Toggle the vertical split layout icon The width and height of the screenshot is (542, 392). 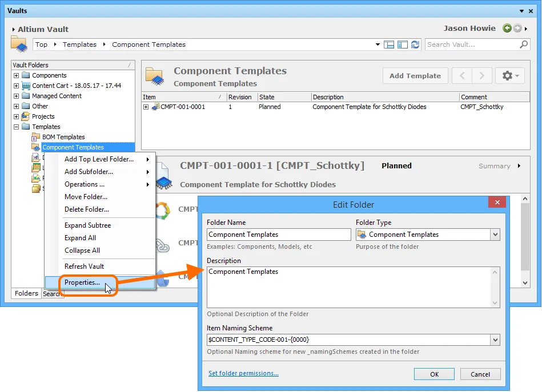click(x=402, y=45)
